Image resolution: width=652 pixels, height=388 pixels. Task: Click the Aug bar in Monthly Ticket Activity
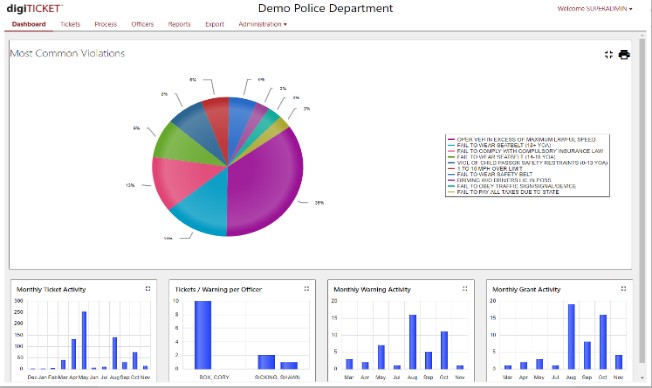[115, 353]
